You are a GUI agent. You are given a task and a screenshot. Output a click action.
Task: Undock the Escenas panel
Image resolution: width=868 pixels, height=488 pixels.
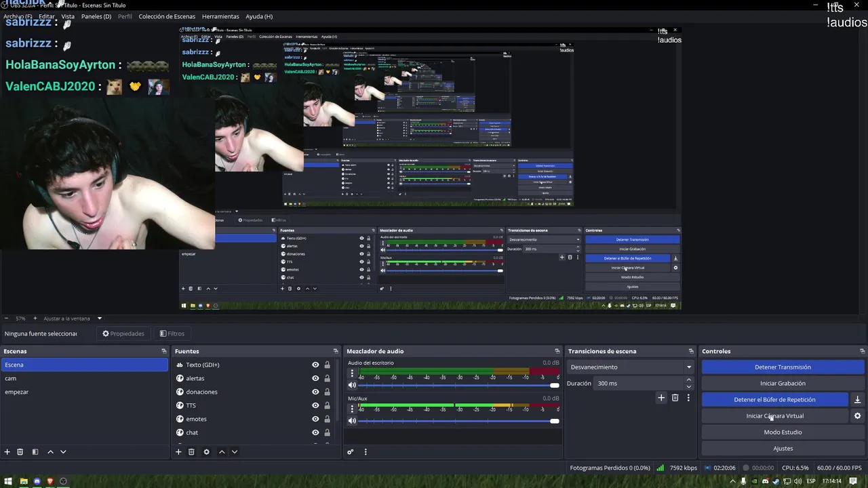(x=163, y=351)
